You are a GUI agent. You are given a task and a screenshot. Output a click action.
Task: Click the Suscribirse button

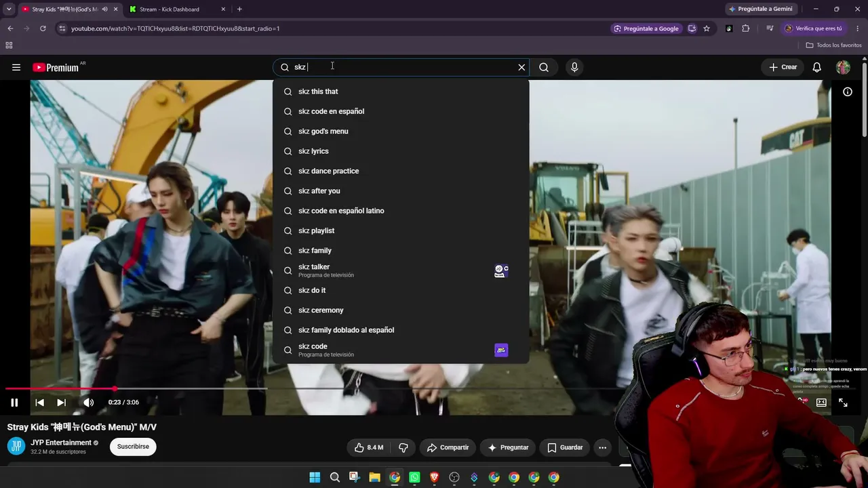pos(133,447)
